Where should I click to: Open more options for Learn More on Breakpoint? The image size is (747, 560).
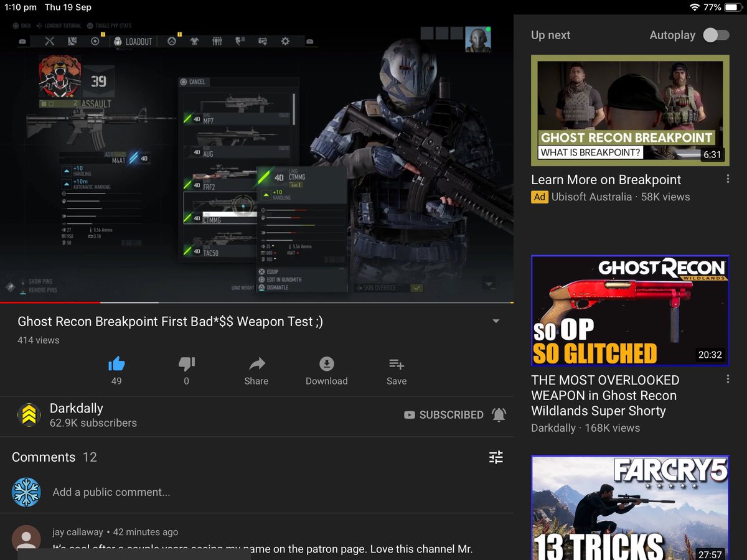(728, 179)
